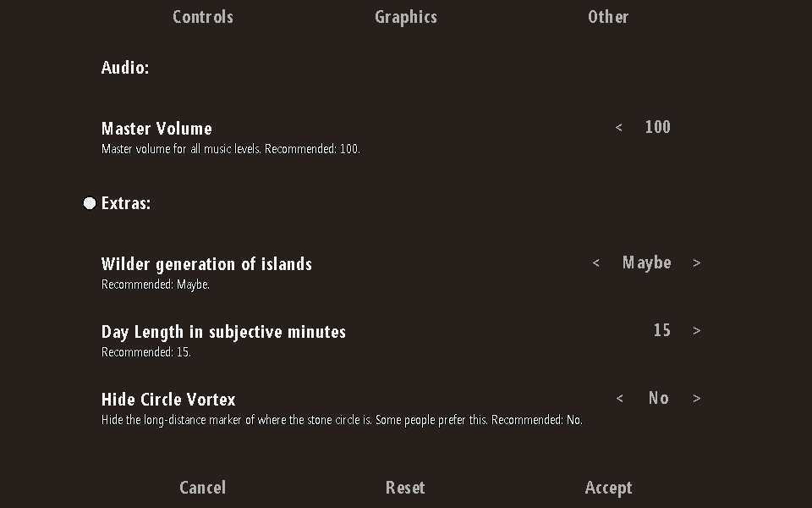The image size is (812, 508).
Task: Click the Master Volume option label
Action: click(156, 129)
